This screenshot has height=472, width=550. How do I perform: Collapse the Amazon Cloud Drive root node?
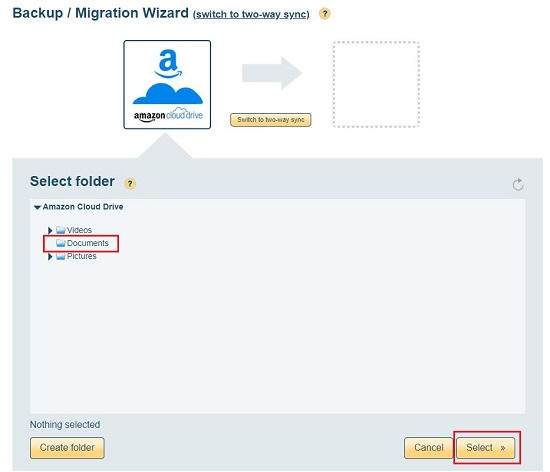click(37, 207)
